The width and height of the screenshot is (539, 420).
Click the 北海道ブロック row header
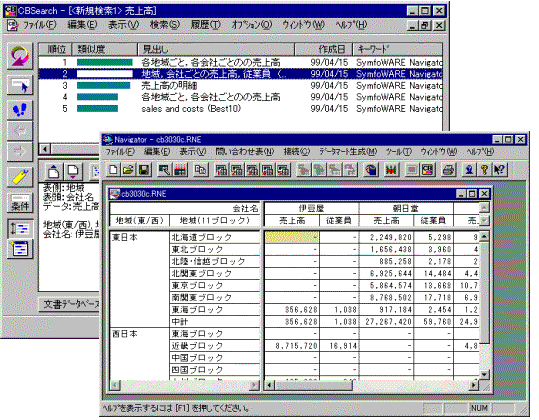point(215,237)
